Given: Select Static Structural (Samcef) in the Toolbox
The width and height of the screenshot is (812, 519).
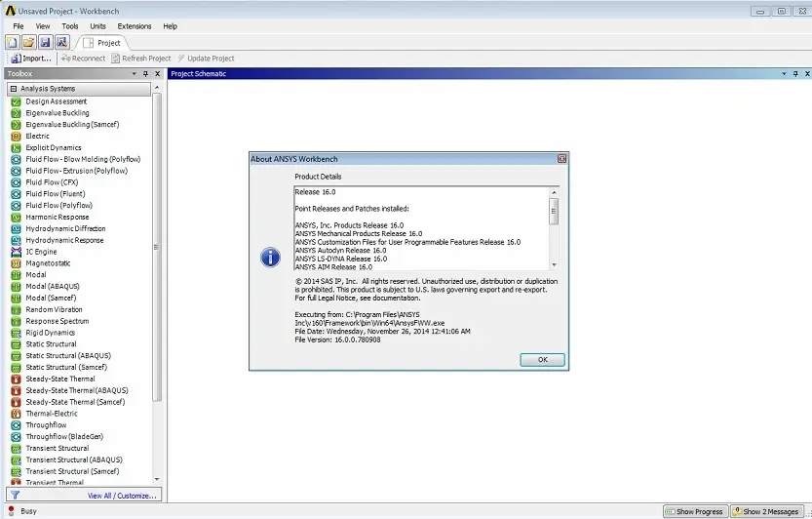Looking at the screenshot, I should coord(66,367).
